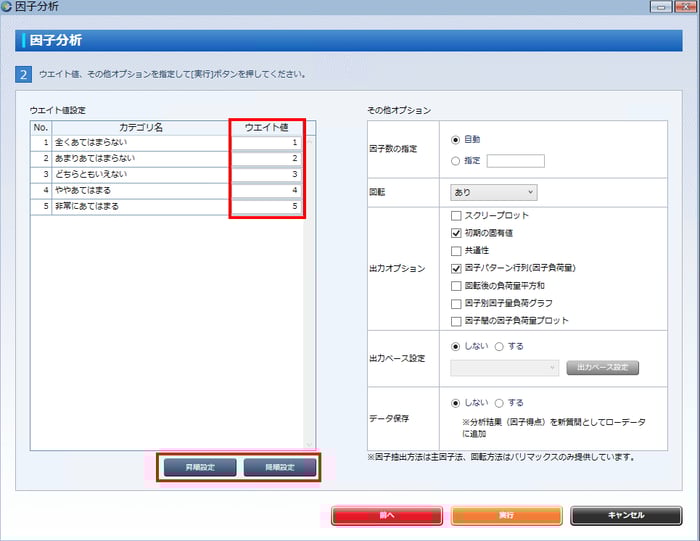
Task: Select しない for データ保存
Action: click(455, 404)
